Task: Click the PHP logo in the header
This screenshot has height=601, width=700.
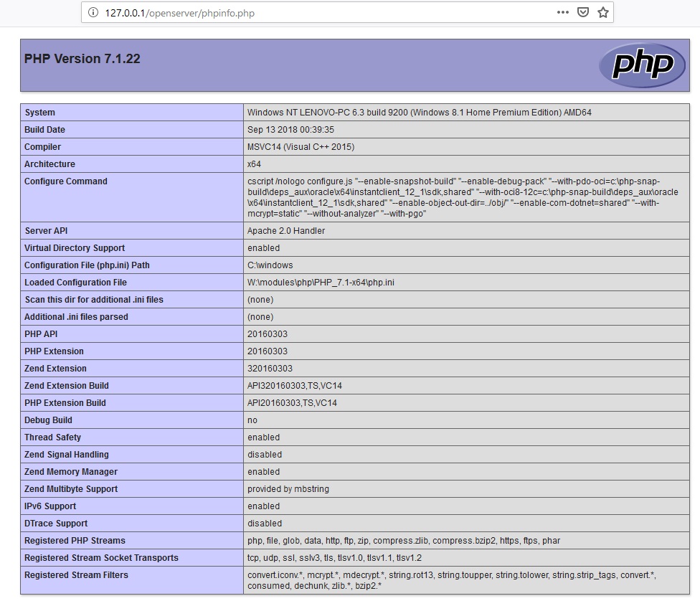Action: pos(641,65)
